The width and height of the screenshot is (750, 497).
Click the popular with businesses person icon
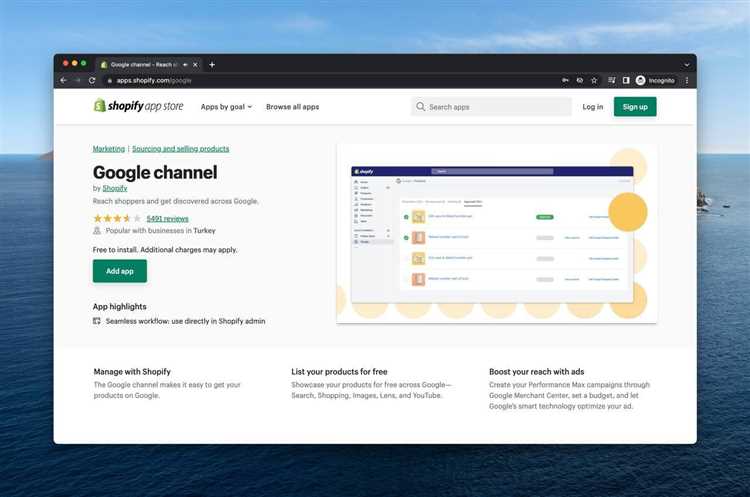coord(97,231)
